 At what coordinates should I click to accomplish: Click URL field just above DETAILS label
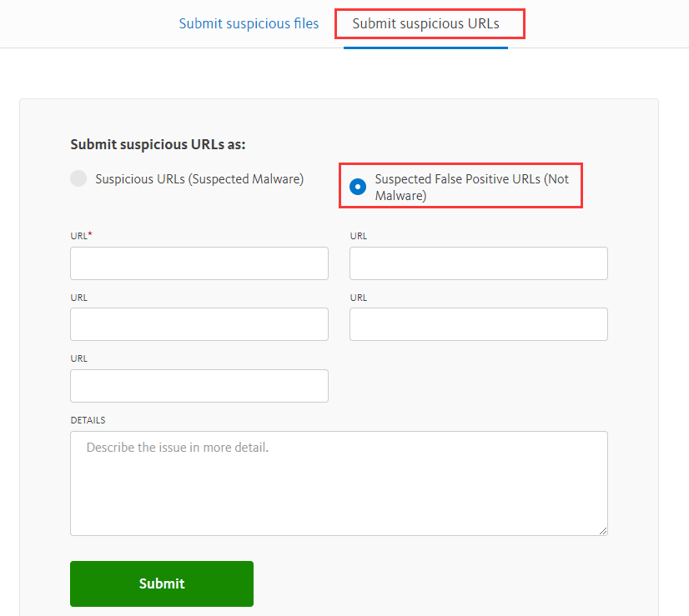pyautogui.click(x=199, y=386)
